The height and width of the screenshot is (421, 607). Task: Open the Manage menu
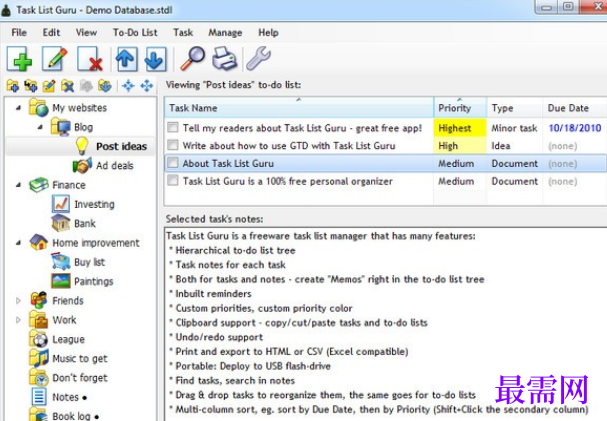coord(225,33)
